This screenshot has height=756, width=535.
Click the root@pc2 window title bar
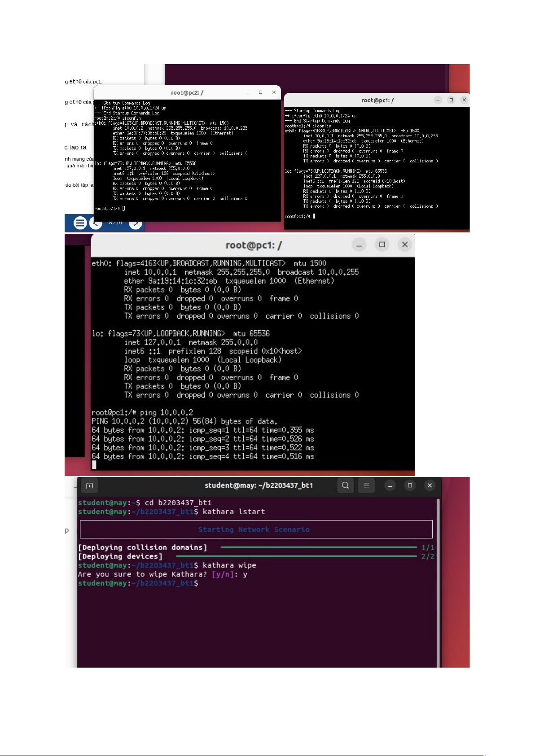(187, 92)
